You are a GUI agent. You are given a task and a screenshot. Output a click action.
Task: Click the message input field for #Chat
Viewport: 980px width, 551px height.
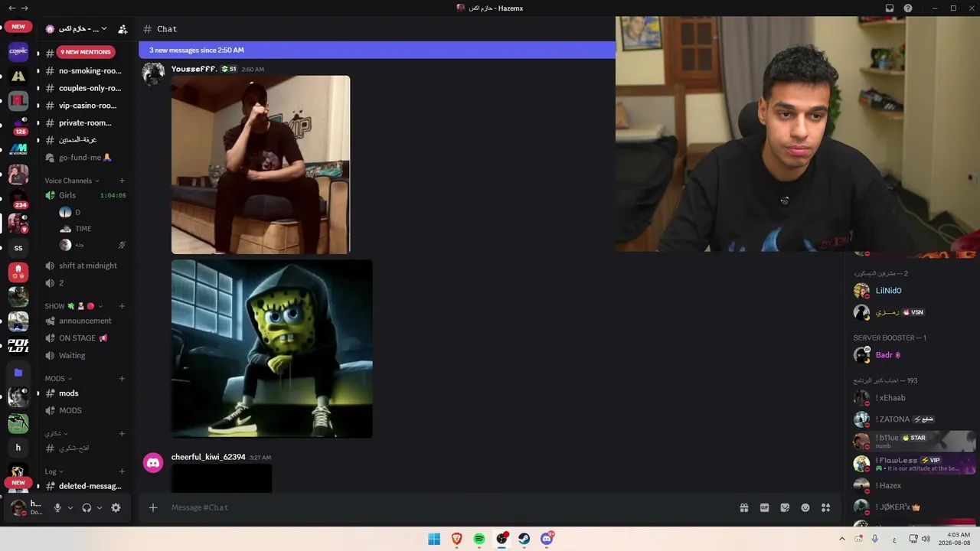(450, 507)
